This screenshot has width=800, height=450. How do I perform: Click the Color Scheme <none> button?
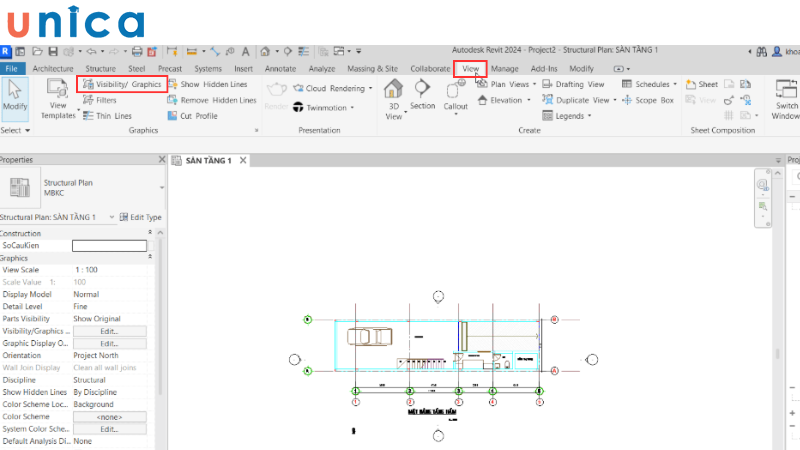110,416
